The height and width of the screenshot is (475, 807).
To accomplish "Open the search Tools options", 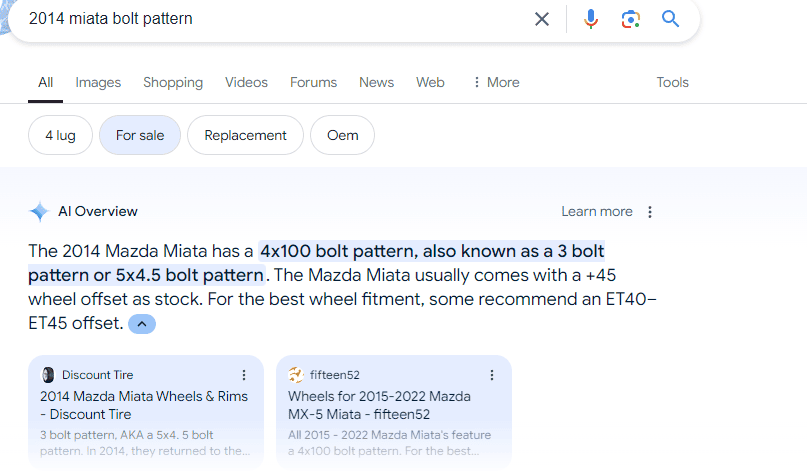I will click(x=672, y=82).
